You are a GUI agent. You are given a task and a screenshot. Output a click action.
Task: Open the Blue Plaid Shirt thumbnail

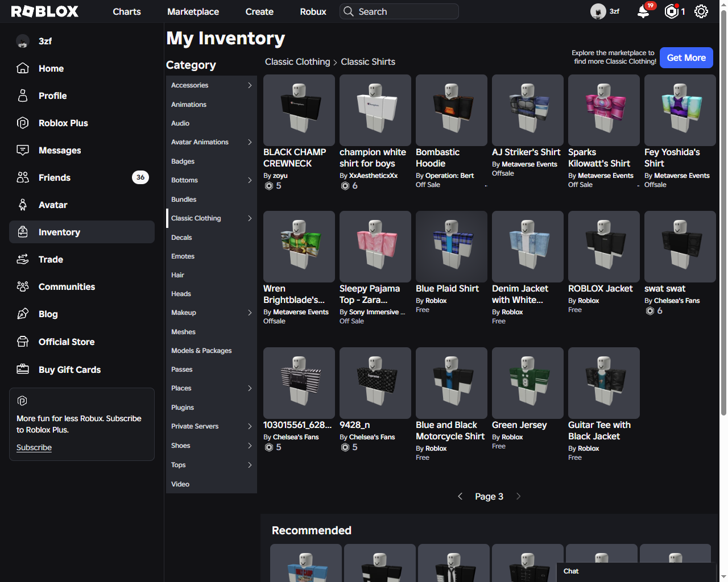[452, 247]
